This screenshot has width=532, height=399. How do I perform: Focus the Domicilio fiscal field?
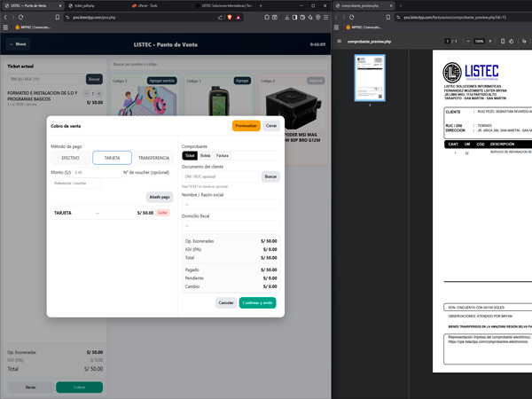(x=231, y=225)
